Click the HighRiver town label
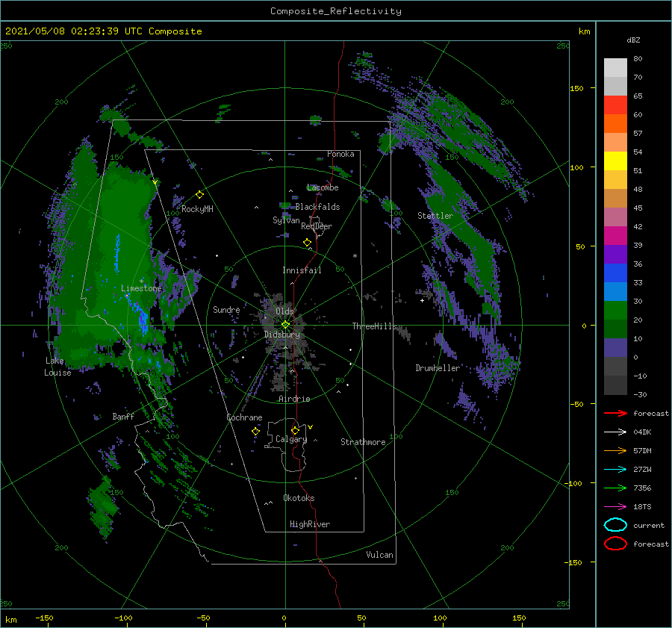The width and height of the screenshot is (672, 628). (310, 524)
